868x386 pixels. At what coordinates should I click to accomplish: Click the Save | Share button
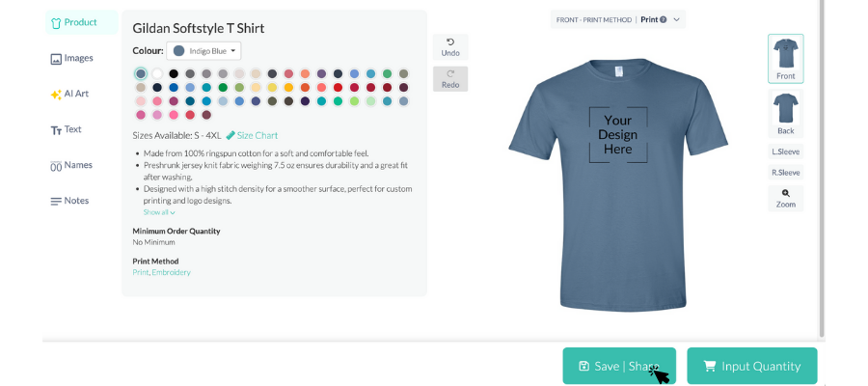[x=619, y=366]
